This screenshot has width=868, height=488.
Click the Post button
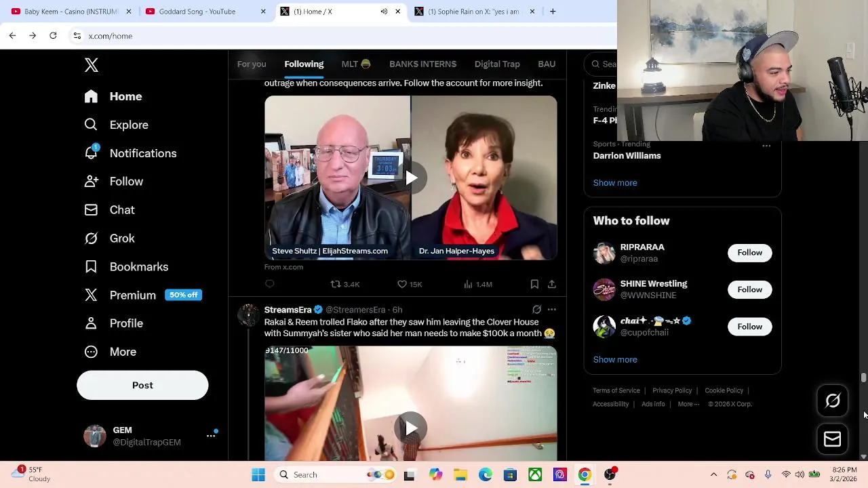[x=142, y=385]
